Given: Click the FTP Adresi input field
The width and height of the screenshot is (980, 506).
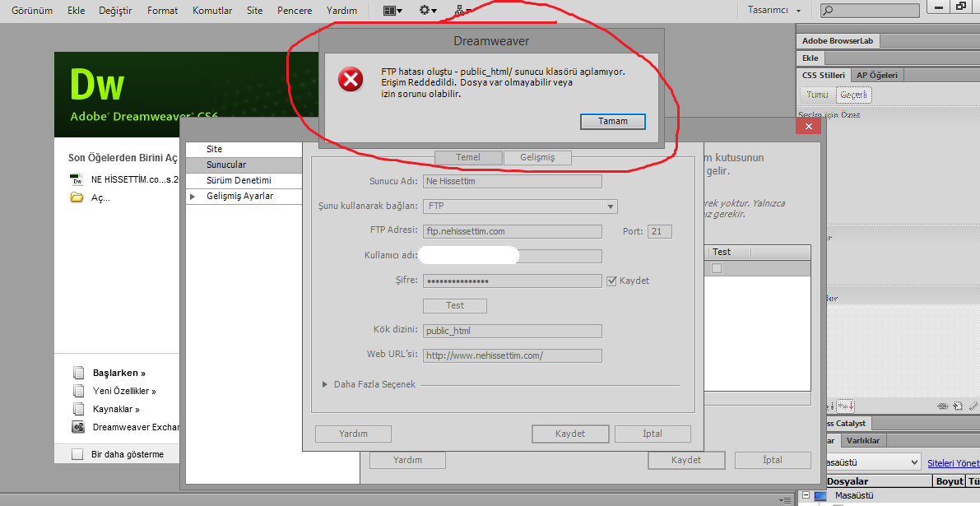Looking at the screenshot, I should tap(512, 231).
